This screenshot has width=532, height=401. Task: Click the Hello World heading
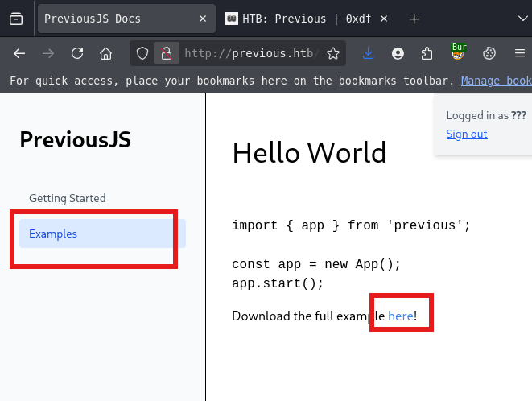tap(309, 153)
